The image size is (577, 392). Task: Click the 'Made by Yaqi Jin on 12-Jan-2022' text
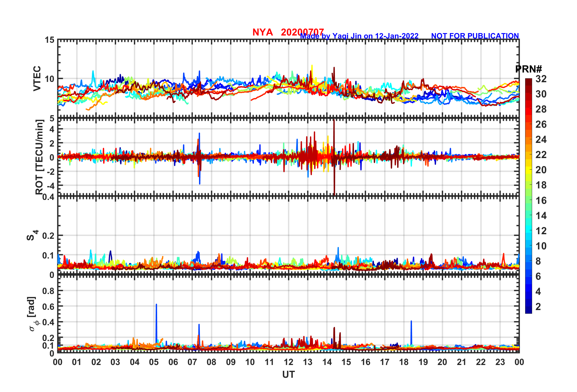tap(359, 36)
